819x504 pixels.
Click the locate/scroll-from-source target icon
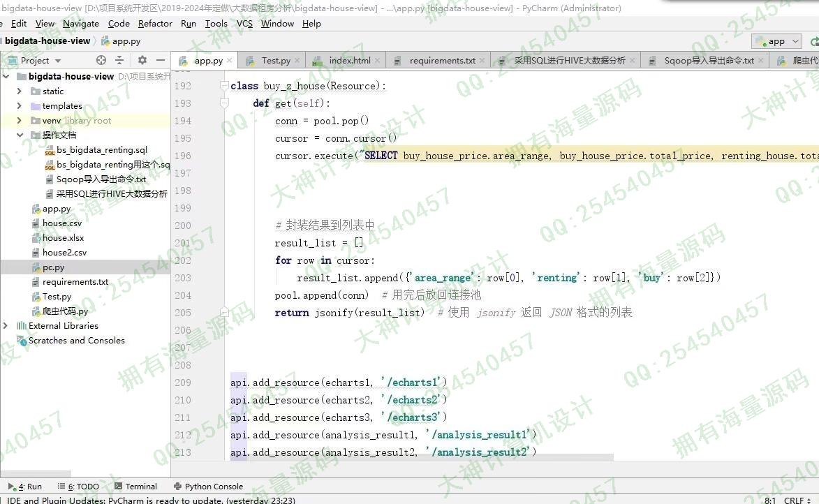point(101,60)
